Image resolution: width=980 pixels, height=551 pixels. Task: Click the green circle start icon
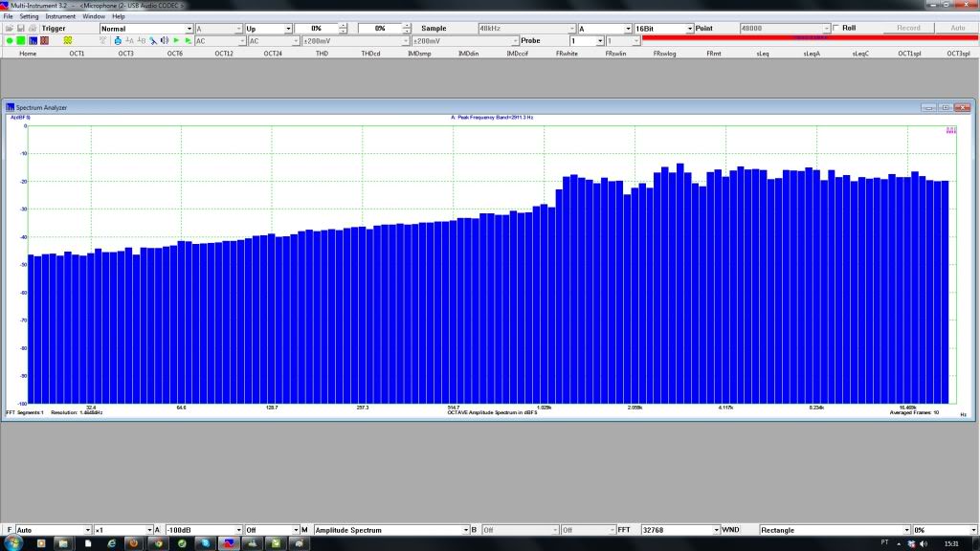[10, 40]
